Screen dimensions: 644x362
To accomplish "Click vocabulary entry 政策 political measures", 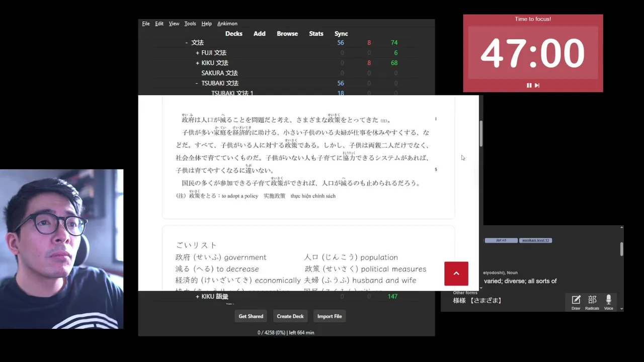I will click(x=365, y=269).
